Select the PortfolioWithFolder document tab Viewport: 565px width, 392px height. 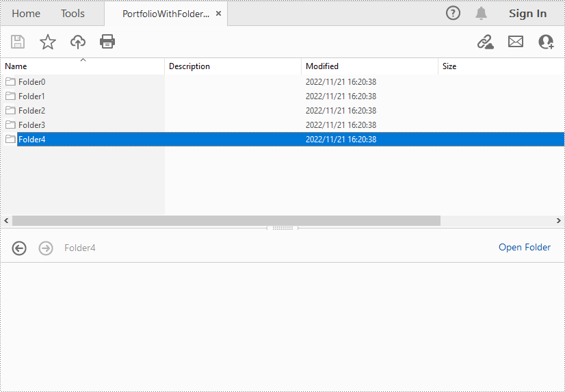click(x=166, y=14)
